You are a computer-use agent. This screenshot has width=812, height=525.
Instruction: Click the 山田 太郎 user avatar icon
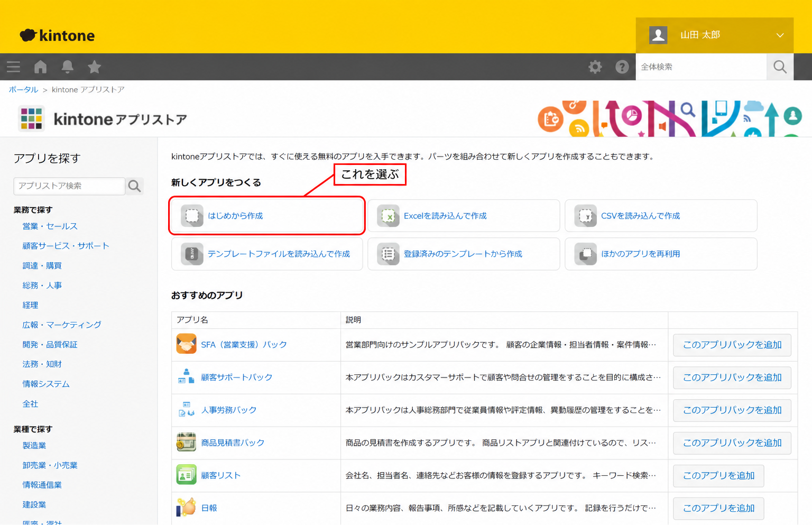[658, 35]
